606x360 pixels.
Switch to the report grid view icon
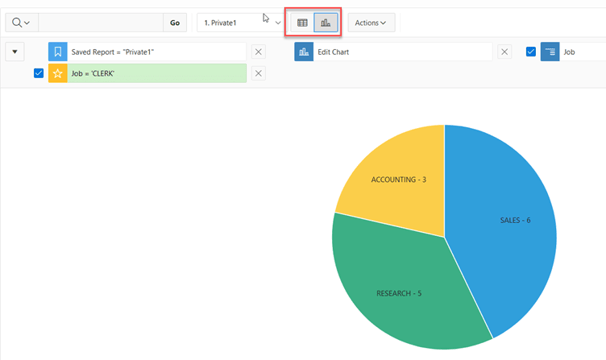tap(302, 23)
